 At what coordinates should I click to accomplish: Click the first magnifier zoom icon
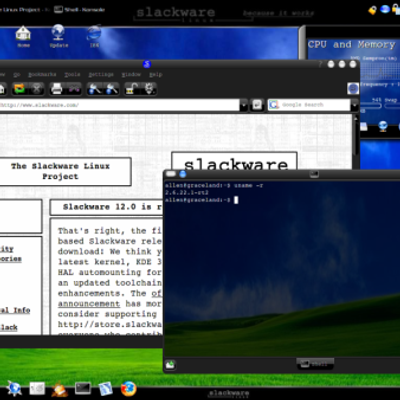point(94,89)
